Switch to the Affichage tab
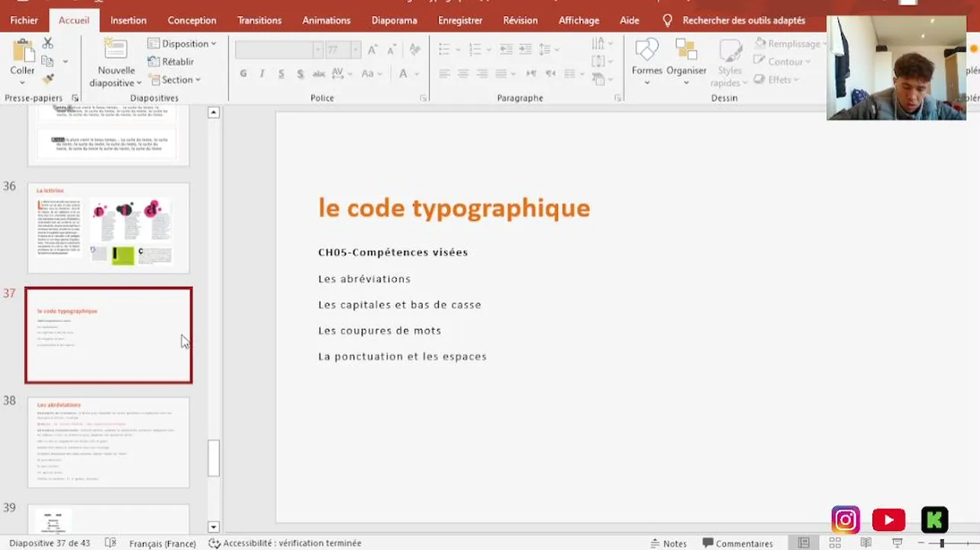The height and width of the screenshot is (550, 980). point(579,21)
